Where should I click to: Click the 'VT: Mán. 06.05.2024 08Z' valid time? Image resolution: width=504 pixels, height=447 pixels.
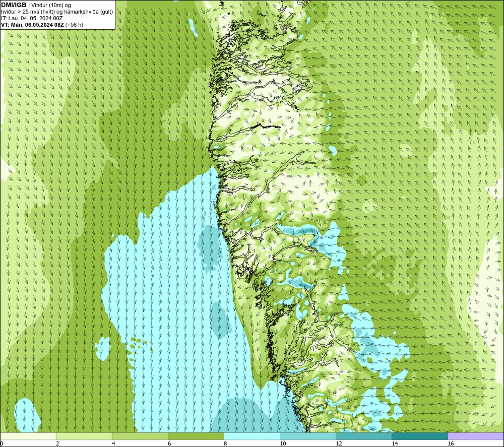[x=32, y=25]
